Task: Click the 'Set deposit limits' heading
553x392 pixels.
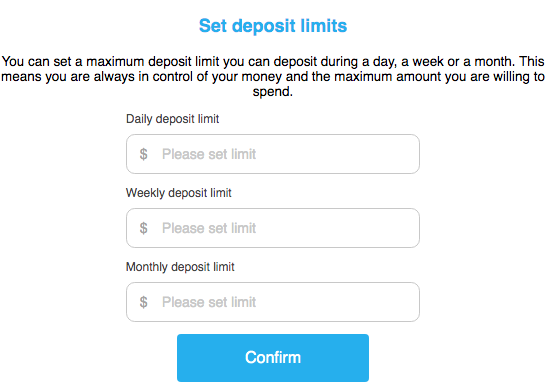Action: (x=273, y=26)
